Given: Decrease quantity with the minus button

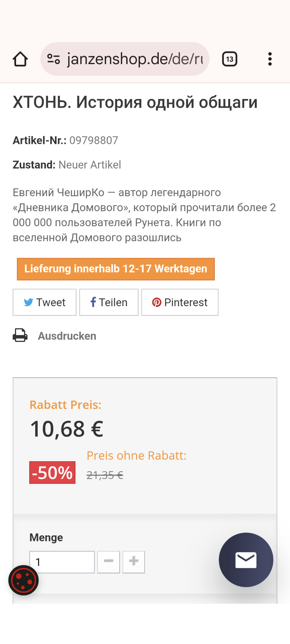Looking at the screenshot, I should coord(109,562).
